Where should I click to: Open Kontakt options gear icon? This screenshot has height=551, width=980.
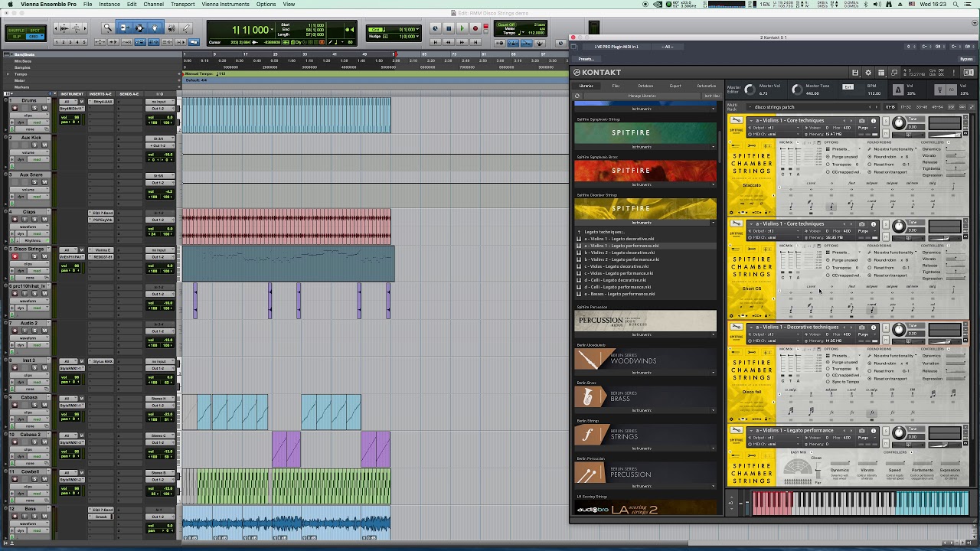click(x=868, y=73)
